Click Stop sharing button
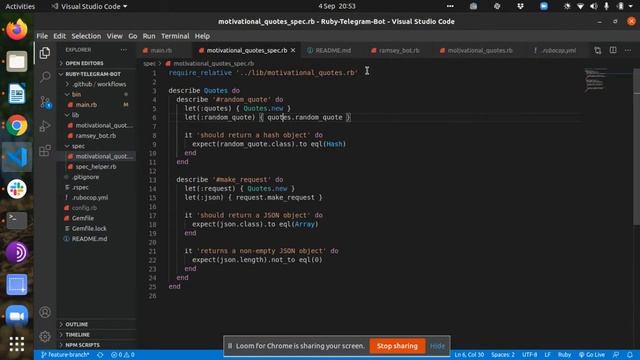 click(x=397, y=346)
